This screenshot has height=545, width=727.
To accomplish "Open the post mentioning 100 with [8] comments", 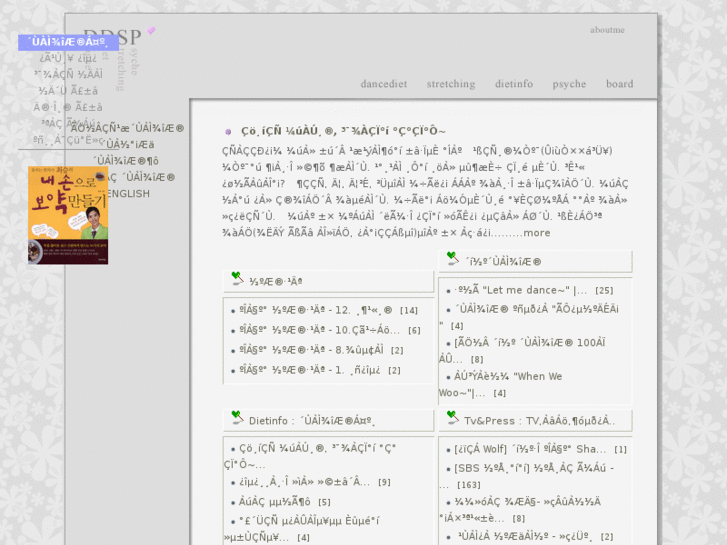I will (x=523, y=351).
